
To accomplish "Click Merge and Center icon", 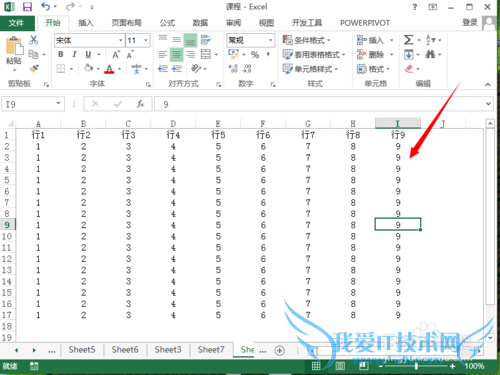I will pyautogui.click(x=206, y=54).
